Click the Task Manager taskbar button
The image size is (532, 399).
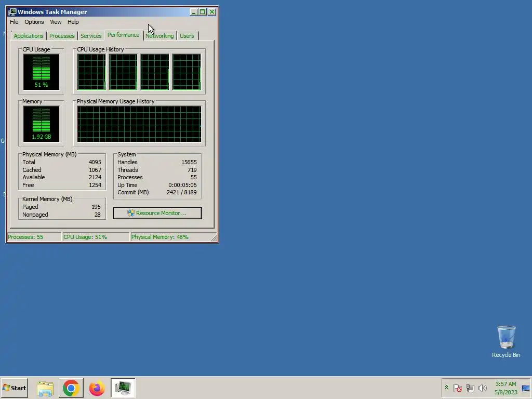pos(123,388)
